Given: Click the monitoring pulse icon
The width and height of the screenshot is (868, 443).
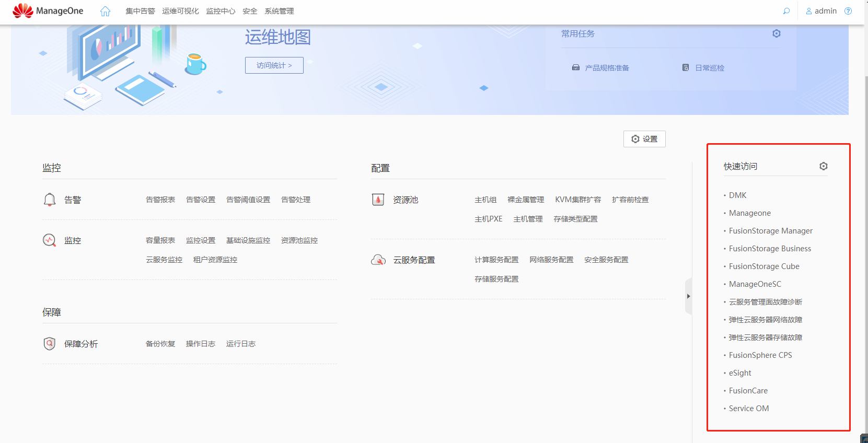Looking at the screenshot, I should pos(49,240).
